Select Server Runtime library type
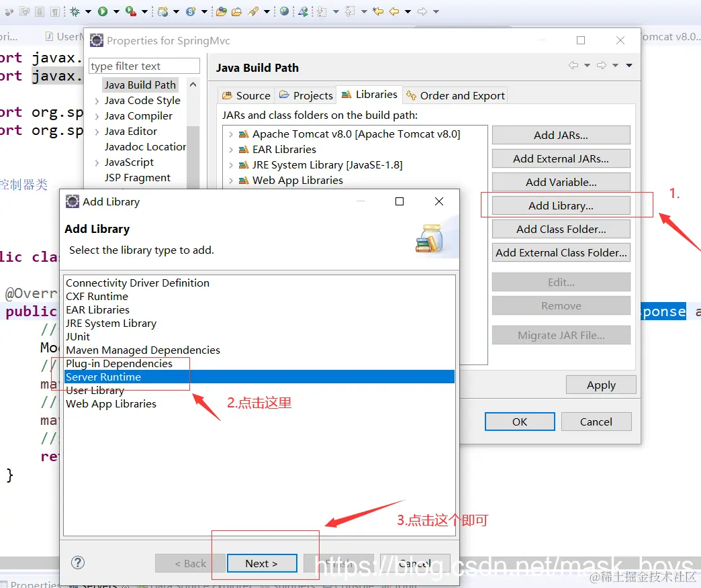701x588 pixels. point(259,377)
